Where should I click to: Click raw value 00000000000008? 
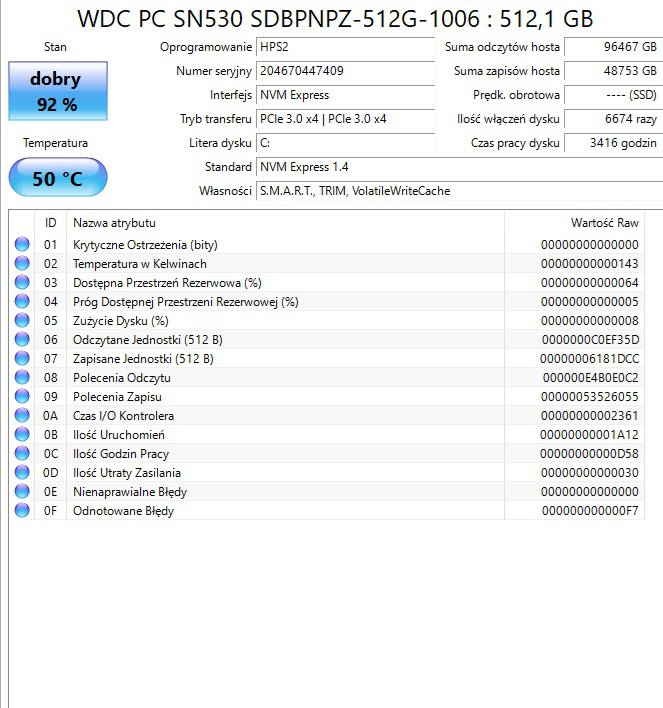pos(590,321)
